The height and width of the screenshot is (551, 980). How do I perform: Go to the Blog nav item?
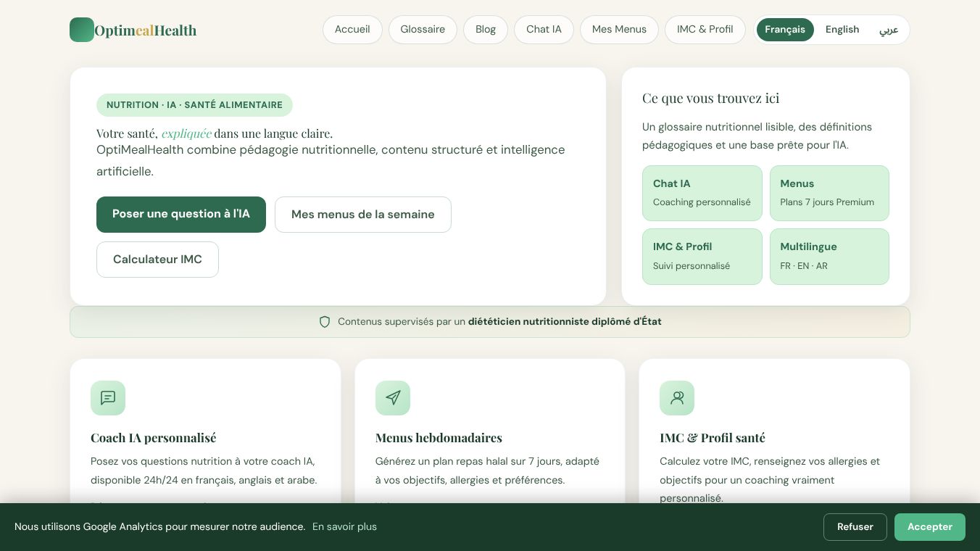click(x=486, y=30)
